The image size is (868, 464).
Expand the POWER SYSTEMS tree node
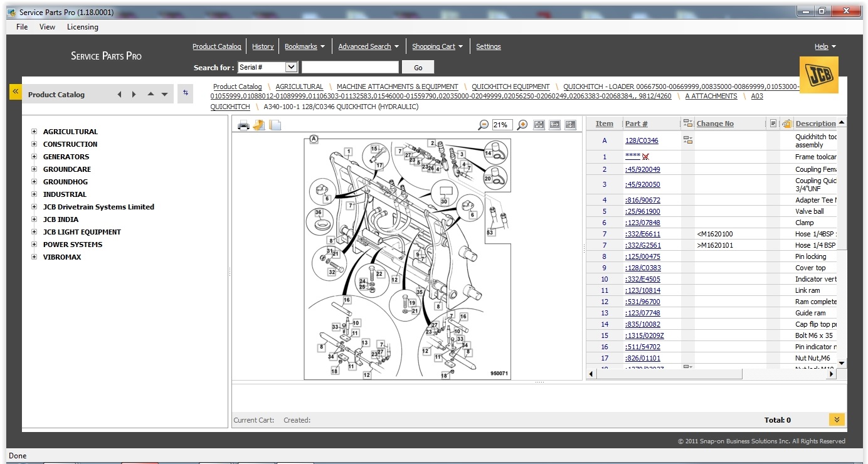coord(34,245)
